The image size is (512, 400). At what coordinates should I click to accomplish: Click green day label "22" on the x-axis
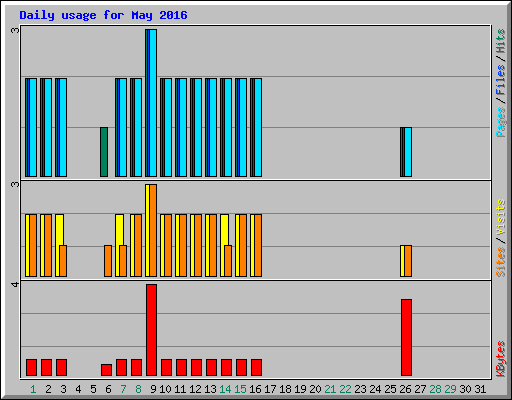(345, 389)
